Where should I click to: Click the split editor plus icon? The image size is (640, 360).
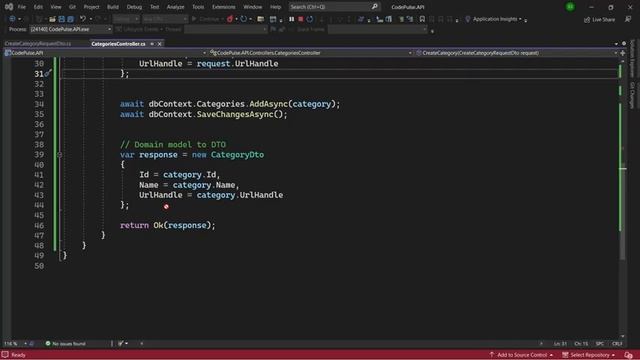(623, 53)
